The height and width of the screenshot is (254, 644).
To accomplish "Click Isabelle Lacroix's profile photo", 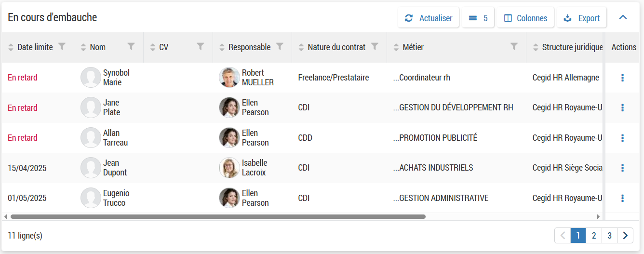I will [x=229, y=168].
